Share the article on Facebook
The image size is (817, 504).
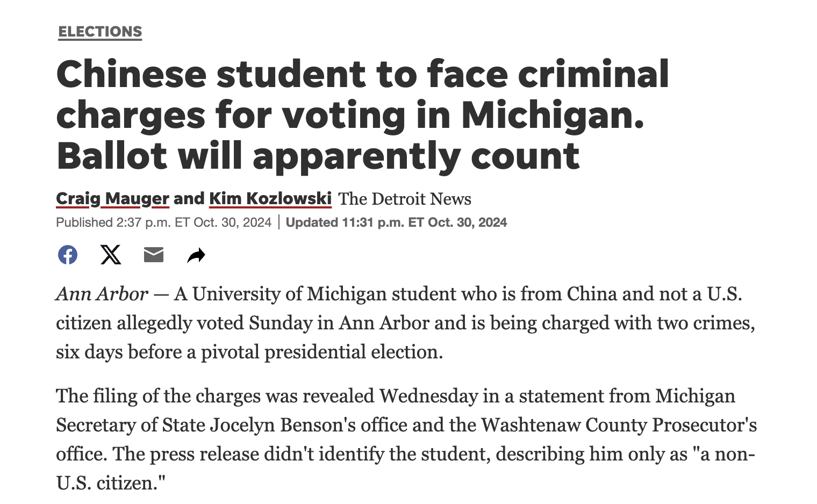[68, 255]
